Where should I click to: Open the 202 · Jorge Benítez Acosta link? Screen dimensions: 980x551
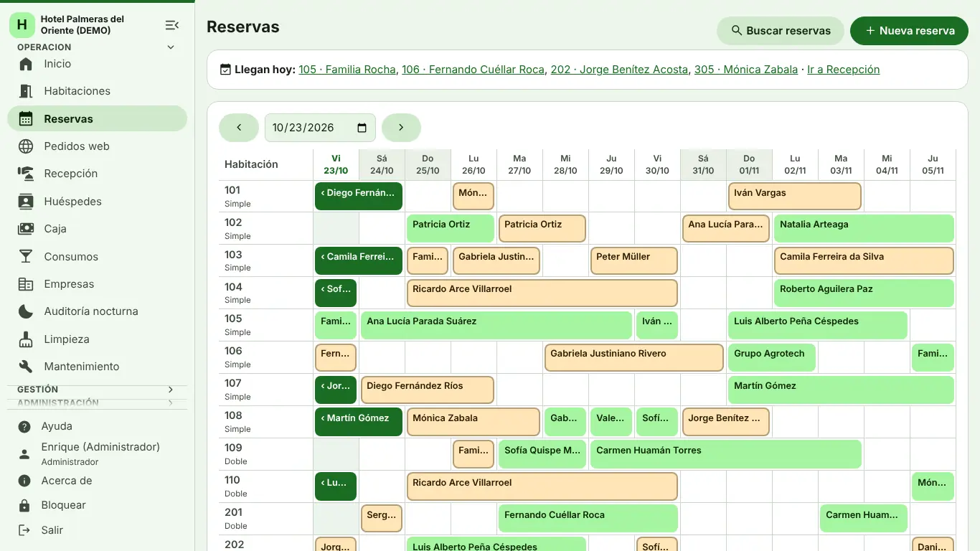click(x=620, y=70)
